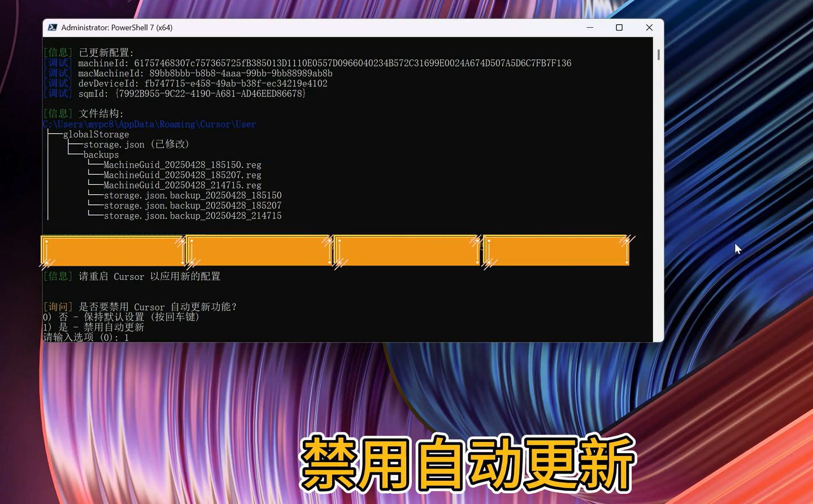This screenshot has height=504, width=813.
Task: Select storage.json.backup_20250428_185150 entry
Action: click(192, 195)
